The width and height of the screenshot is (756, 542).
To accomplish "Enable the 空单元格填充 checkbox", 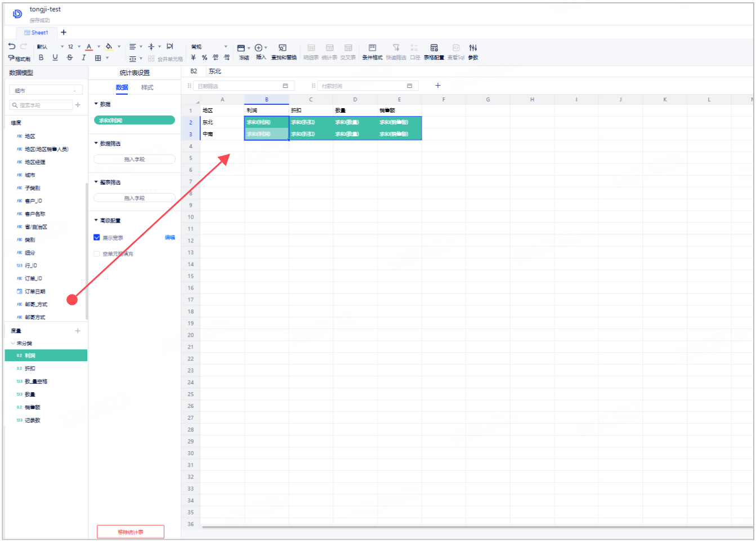I will coord(97,254).
